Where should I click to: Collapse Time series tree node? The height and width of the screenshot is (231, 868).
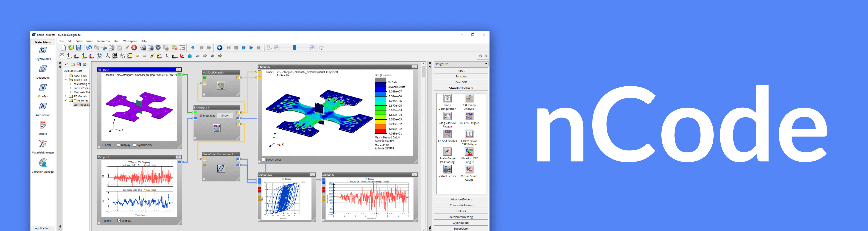[x=66, y=100]
